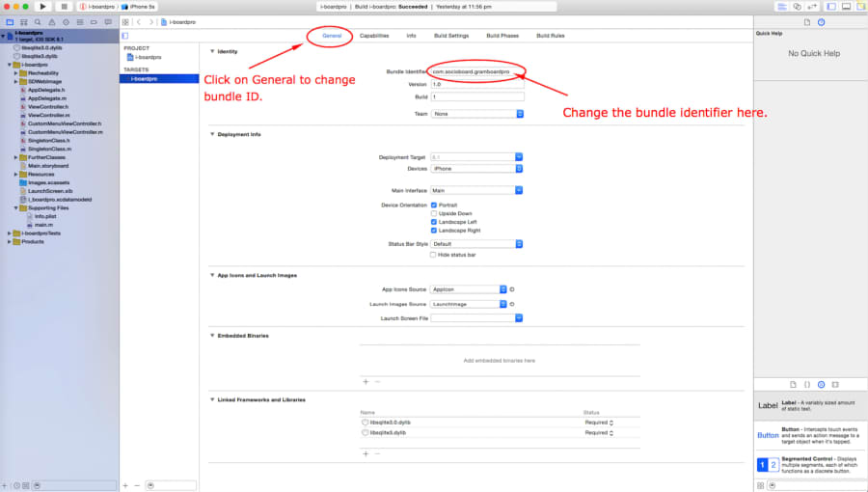
Task: Stop the running build
Action: (64, 7)
